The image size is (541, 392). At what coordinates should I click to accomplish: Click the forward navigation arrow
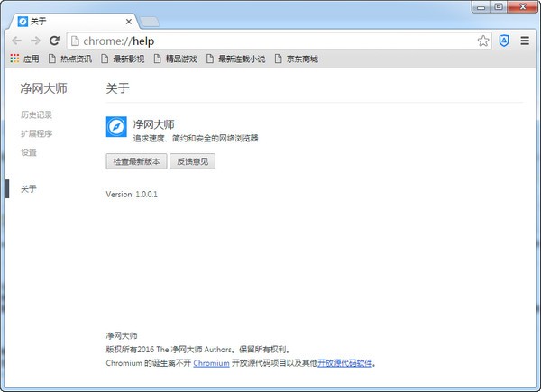(x=35, y=41)
